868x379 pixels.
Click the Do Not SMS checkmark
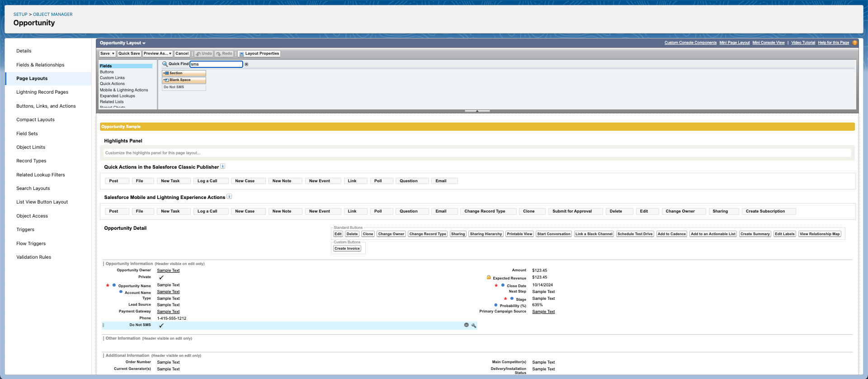point(161,325)
